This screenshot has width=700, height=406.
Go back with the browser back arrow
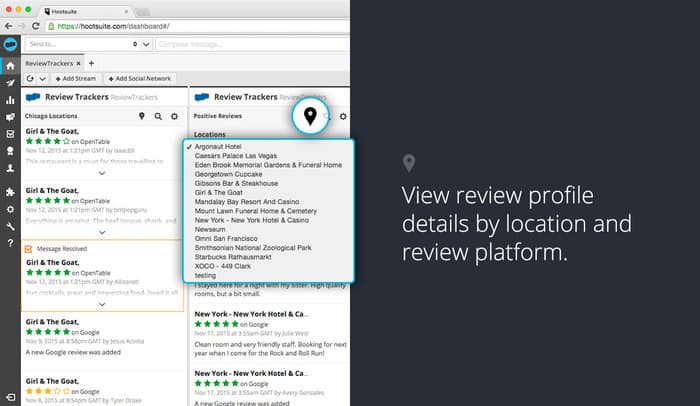[8, 26]
